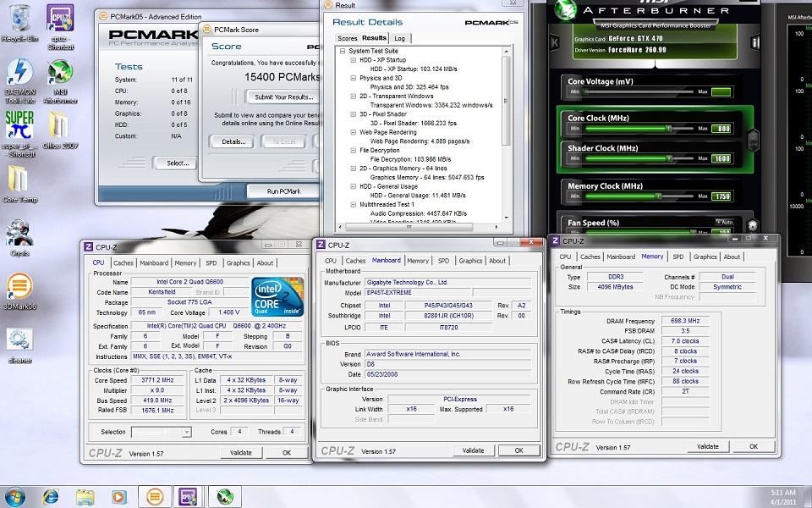The image size is (812, 508).
Task: Open the Core Temp folder icon
Action: click(x=19, y=184)
